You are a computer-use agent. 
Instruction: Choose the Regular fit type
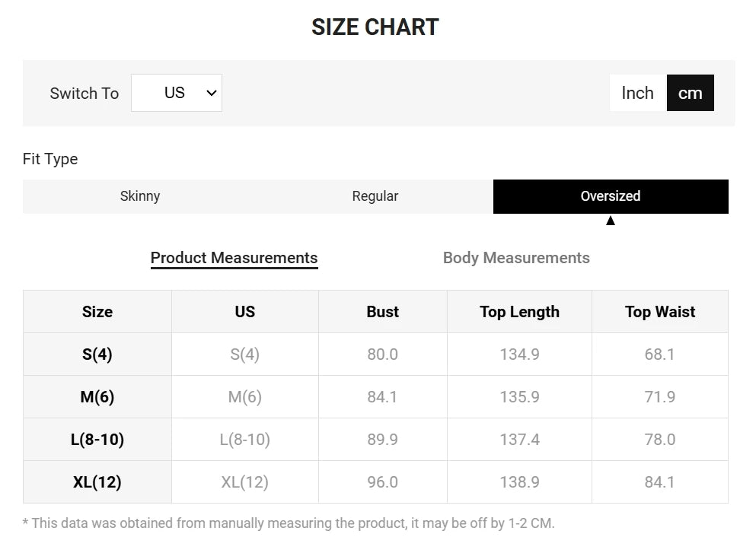375,196
